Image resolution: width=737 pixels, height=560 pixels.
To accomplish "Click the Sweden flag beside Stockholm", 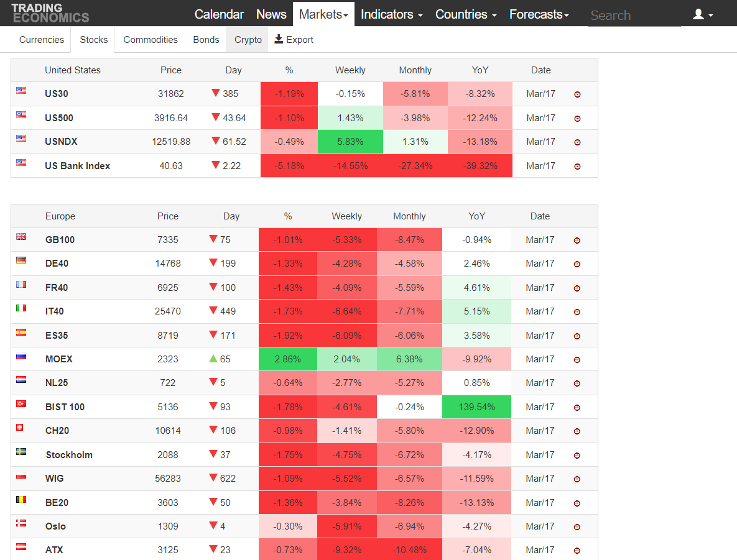I will [x=21, y=451].
